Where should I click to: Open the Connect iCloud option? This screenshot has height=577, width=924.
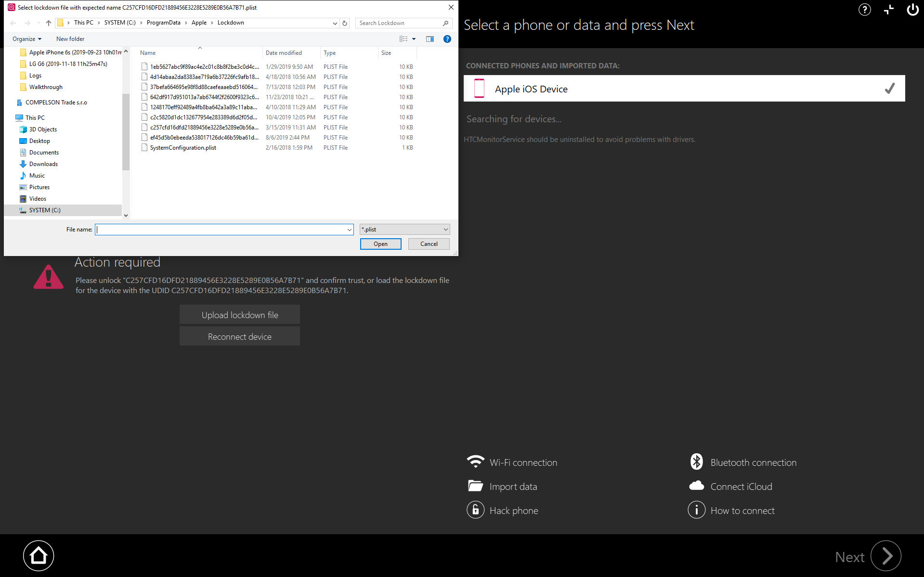click(730, 486)
